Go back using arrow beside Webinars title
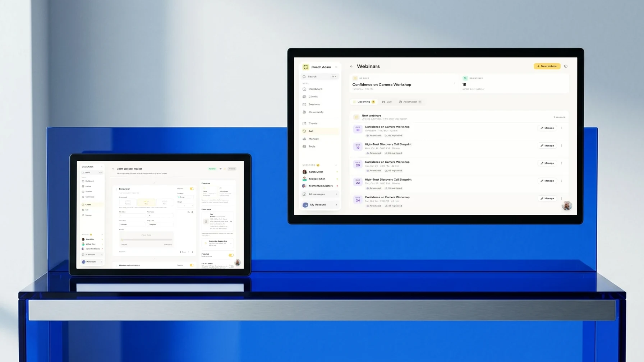Viewport: 644px width, 362px height. [351, 66]
